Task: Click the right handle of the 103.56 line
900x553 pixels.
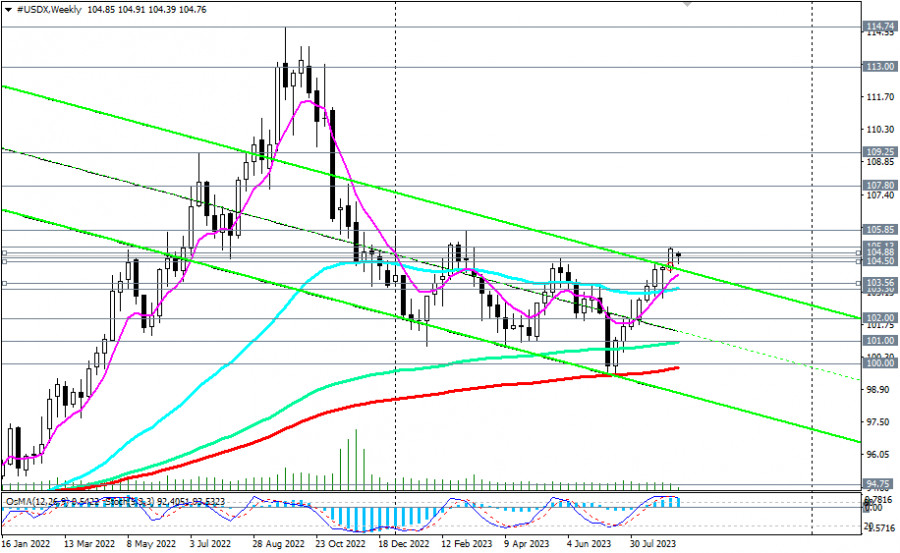Action: click(859, 283)
